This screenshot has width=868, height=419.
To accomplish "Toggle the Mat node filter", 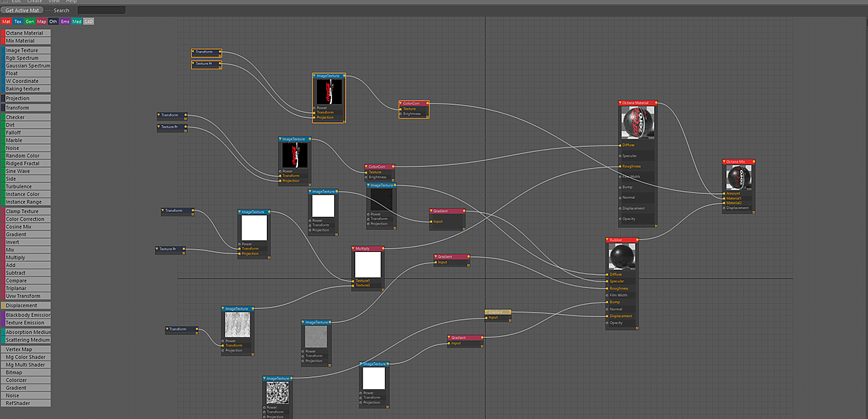I will [7, 22].
